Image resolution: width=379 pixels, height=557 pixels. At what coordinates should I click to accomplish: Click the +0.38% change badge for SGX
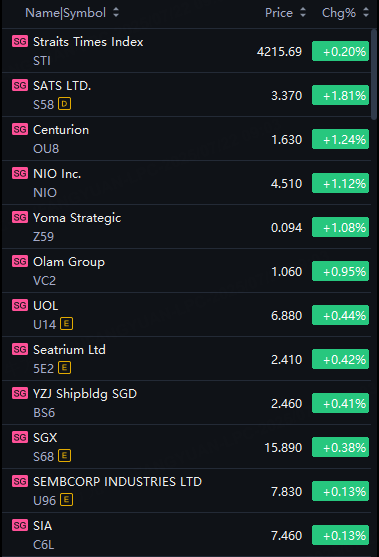coord(340,447)
